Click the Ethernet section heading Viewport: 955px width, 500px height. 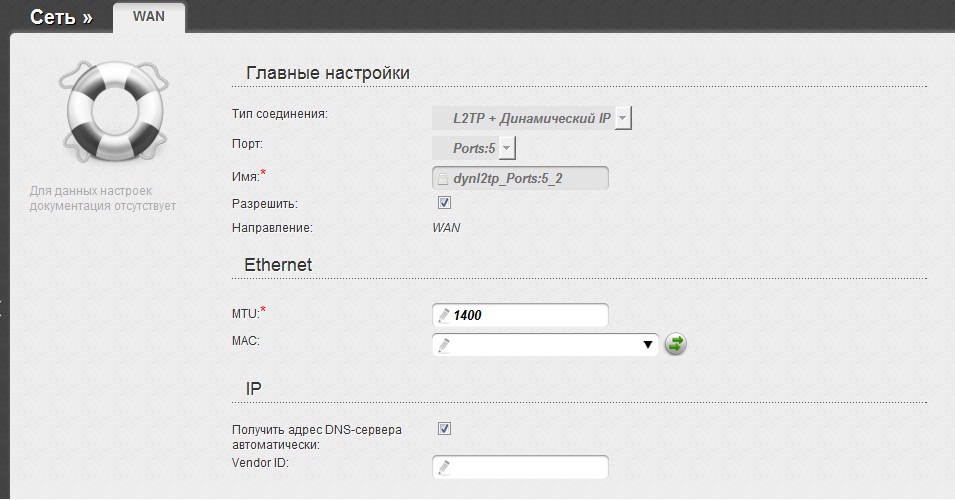click(278, 265)
